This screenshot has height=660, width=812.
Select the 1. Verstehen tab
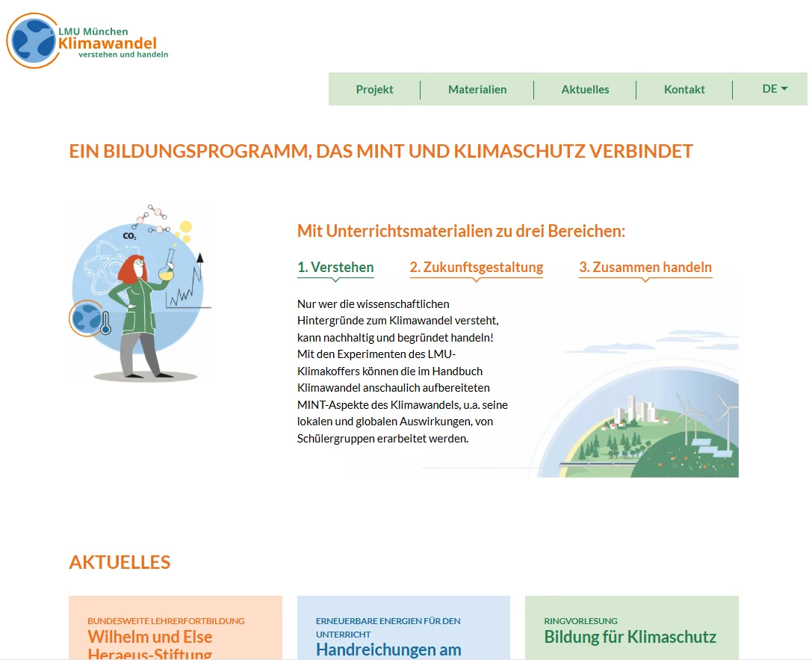pyautogui.click(x=335, y=268)
